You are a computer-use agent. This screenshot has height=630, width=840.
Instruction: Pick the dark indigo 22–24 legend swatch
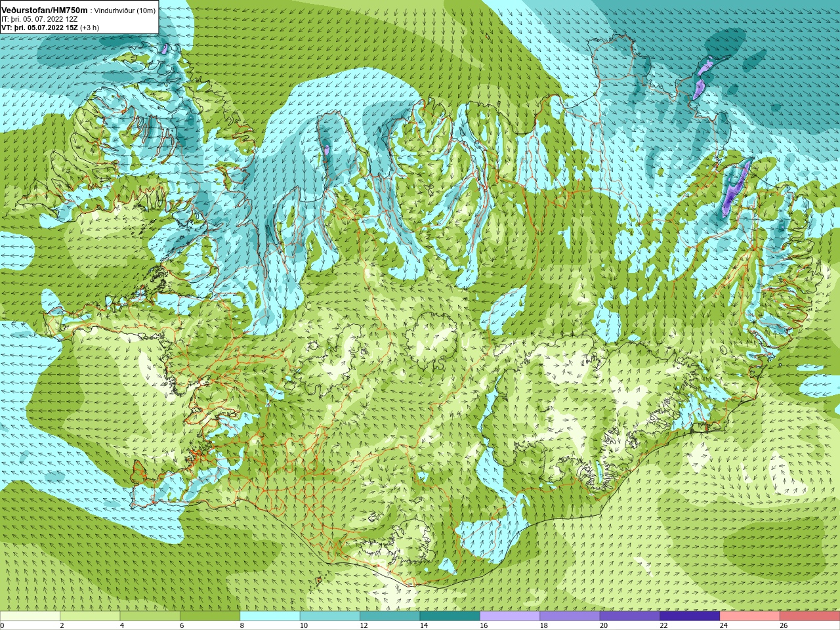[x=690, y=616]
